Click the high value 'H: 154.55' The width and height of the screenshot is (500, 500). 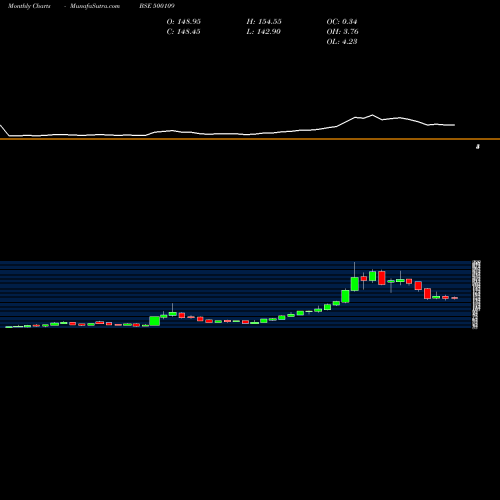(264, 22)
